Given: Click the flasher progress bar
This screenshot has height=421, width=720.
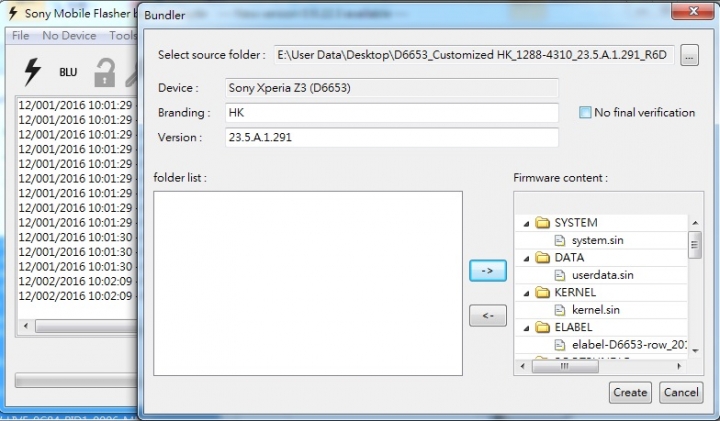Looking at the screenshot, I should [76, 380].
